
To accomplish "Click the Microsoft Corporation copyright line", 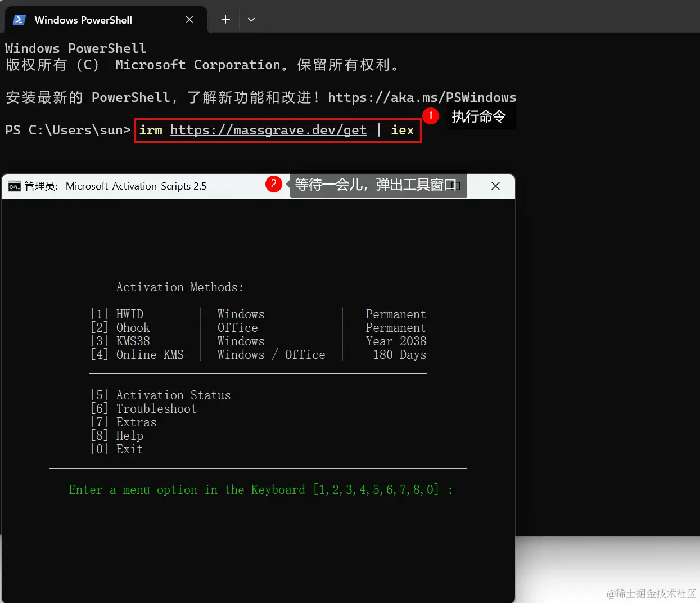I will point(202,65).
